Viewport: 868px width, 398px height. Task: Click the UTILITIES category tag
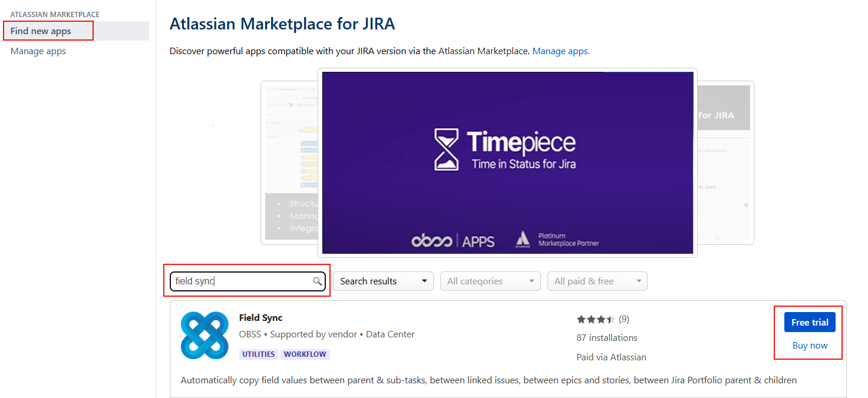click(258, 354)
